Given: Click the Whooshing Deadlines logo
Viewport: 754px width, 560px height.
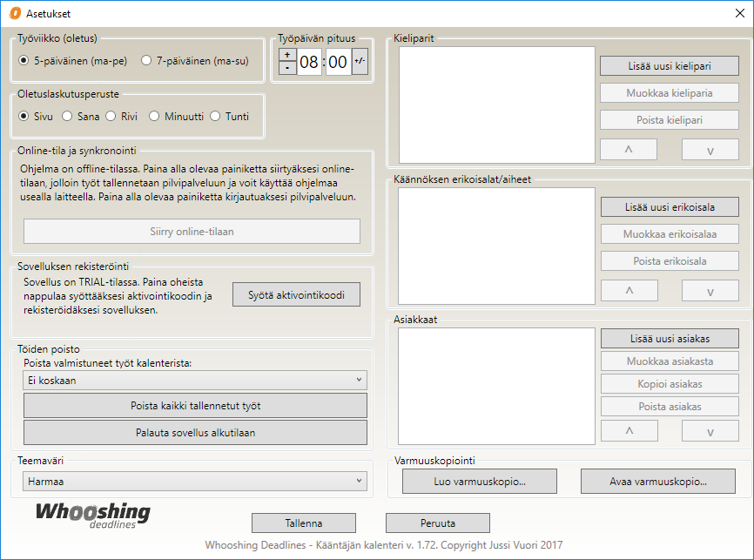Looking at the screenshot, I should [x=92, y=515].
